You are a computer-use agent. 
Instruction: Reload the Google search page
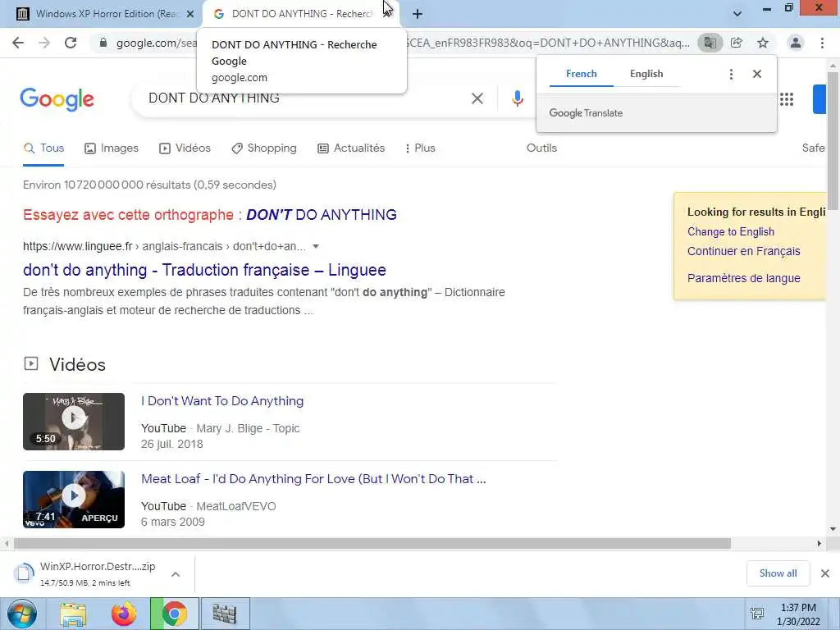click(x=71, y=43)
